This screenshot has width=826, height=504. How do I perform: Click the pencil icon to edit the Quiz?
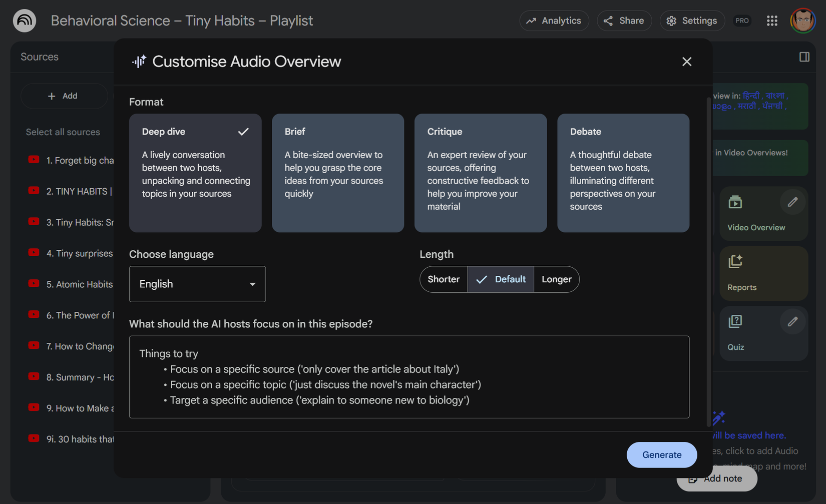[792, 321]
